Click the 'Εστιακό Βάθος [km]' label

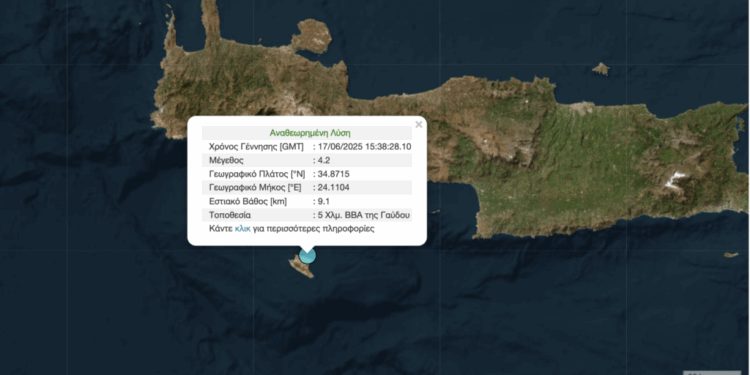(248, 201)
